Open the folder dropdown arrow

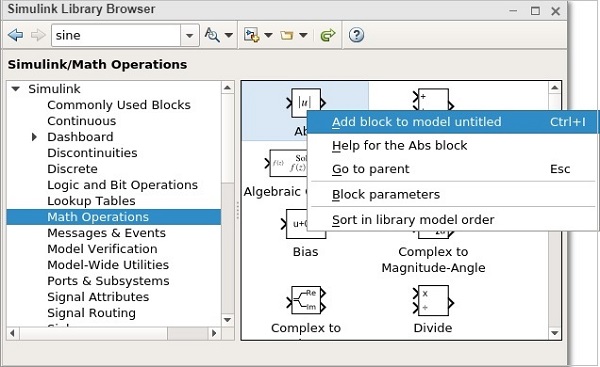click(x=303, y=36)
